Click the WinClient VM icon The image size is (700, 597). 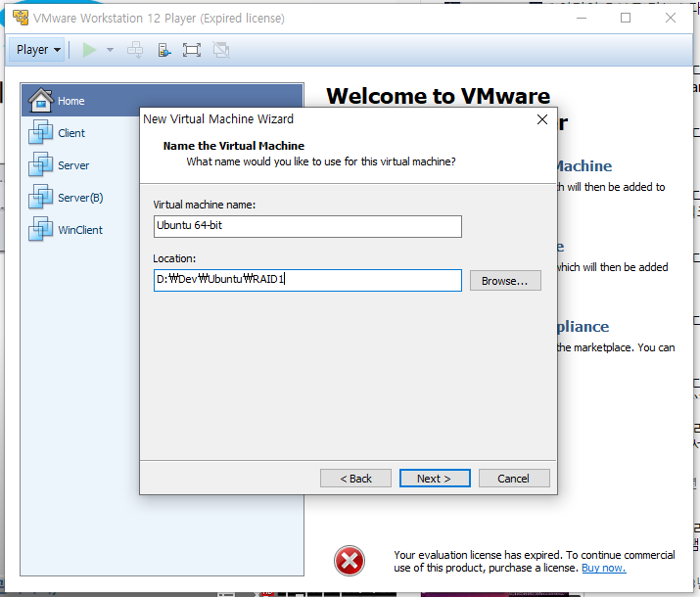(x=40, y=229)
